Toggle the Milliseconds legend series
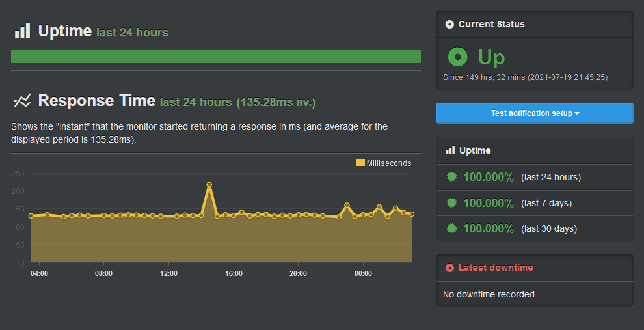The height and width of the screenshot is (330, 644). pyautogui.click(x=383, y=163)
